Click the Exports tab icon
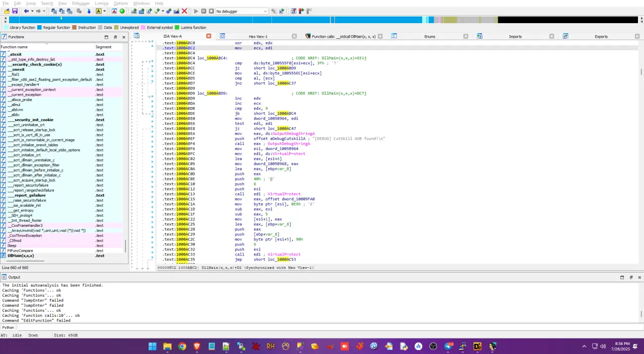The height and width of the screenshot is (354, 644). (x=566, y=36)
